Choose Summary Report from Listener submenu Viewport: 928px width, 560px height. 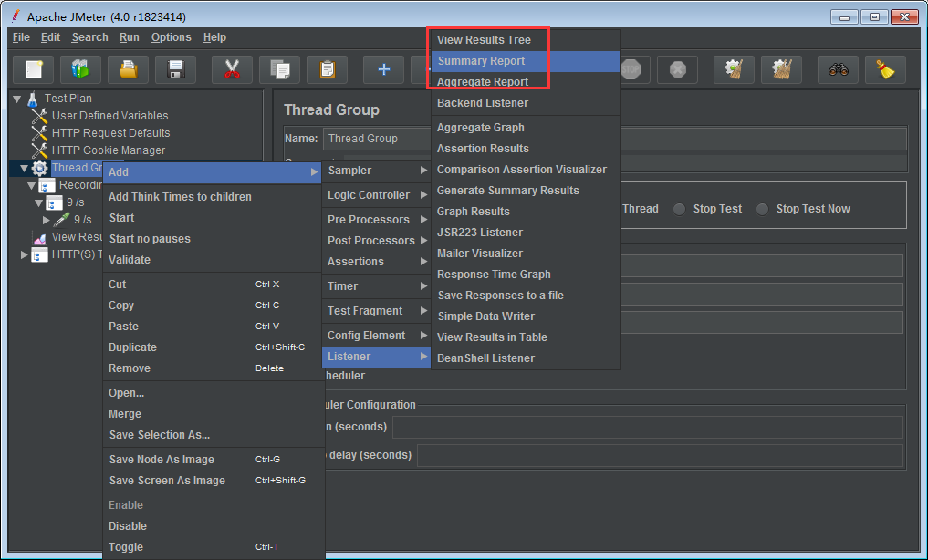(x=526, y=61)
